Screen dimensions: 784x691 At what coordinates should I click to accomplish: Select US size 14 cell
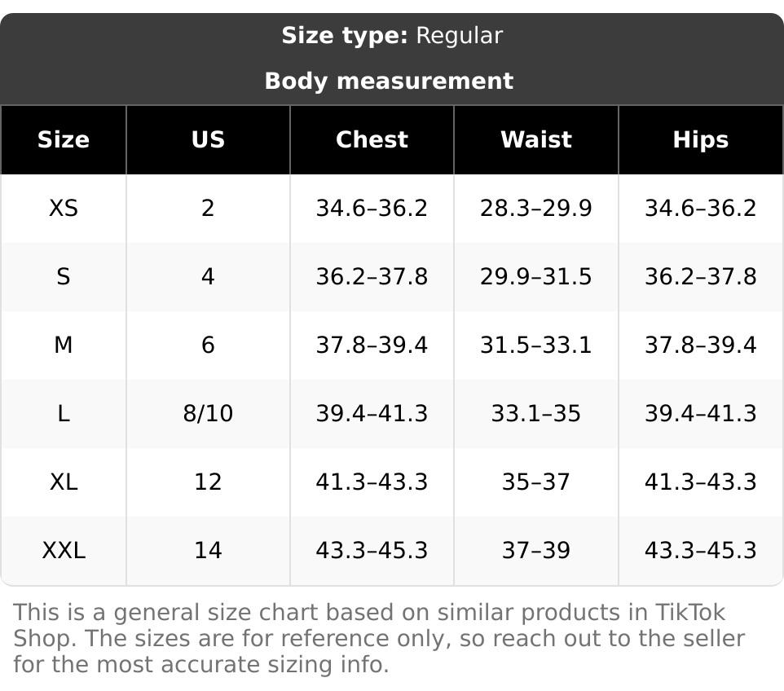(208, 551)
